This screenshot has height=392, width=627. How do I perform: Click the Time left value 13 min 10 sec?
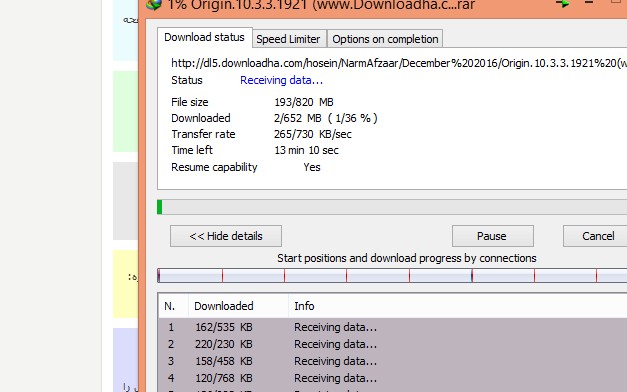pyautogui.click(x=306, y=150)
